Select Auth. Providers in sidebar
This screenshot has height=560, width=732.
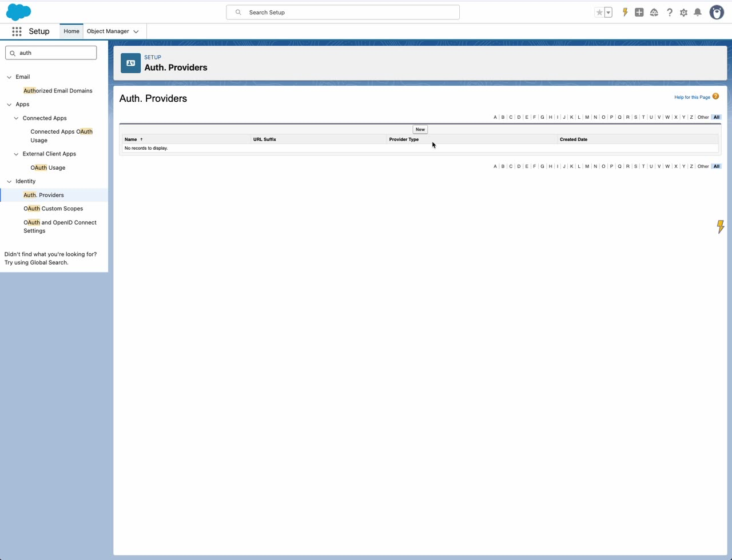[43, 195]
